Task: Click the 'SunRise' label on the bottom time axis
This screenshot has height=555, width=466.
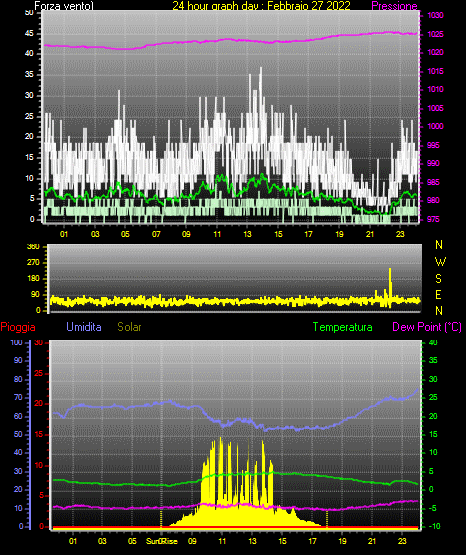Action: pos(162,541)
